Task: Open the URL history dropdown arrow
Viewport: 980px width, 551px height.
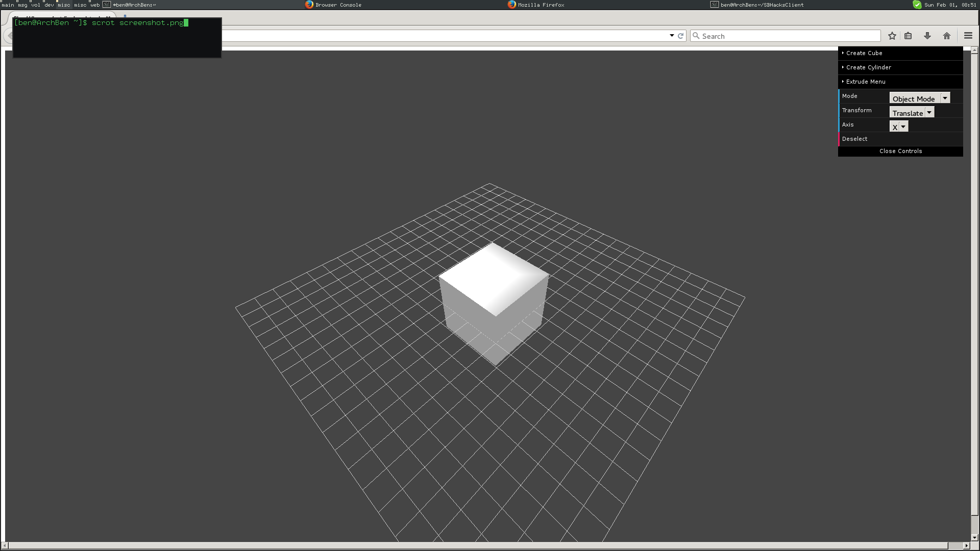Action: tap(672, 36)
